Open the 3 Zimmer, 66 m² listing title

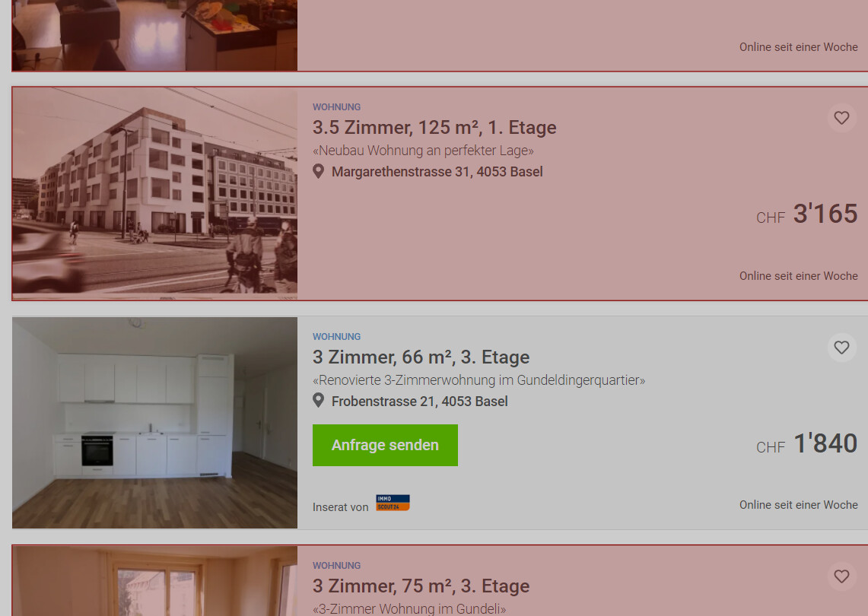click(421, 357)
